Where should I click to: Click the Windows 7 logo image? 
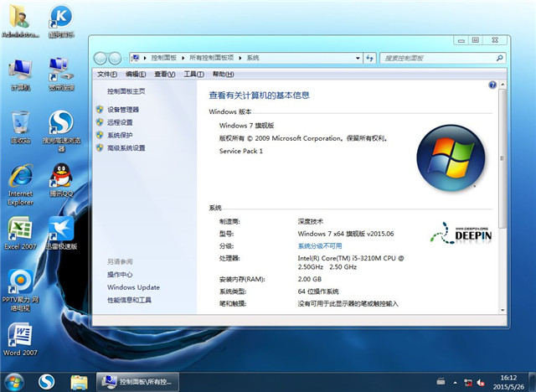point(451,157)
